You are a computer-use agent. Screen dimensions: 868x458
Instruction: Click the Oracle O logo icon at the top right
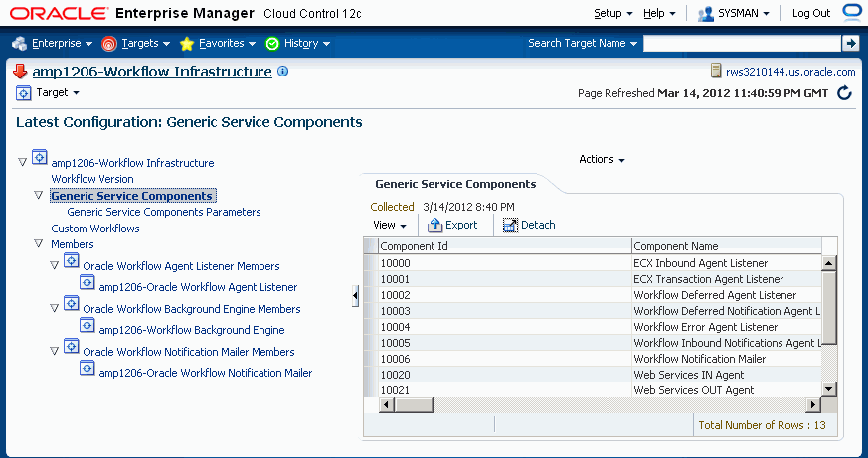[852, 12]
